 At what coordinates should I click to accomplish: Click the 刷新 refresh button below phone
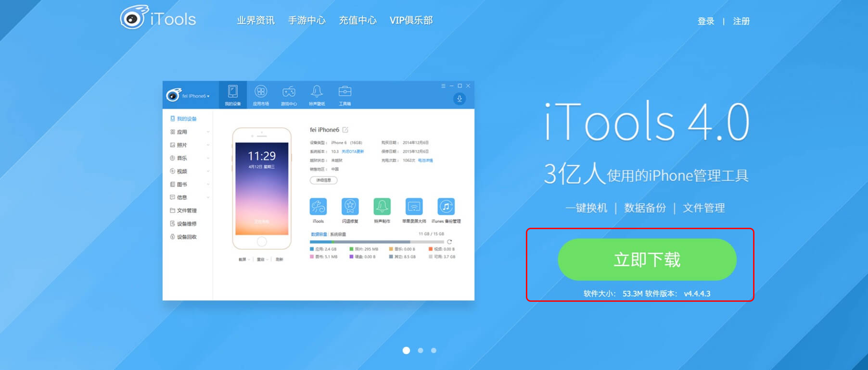click(x=280, y=259)
